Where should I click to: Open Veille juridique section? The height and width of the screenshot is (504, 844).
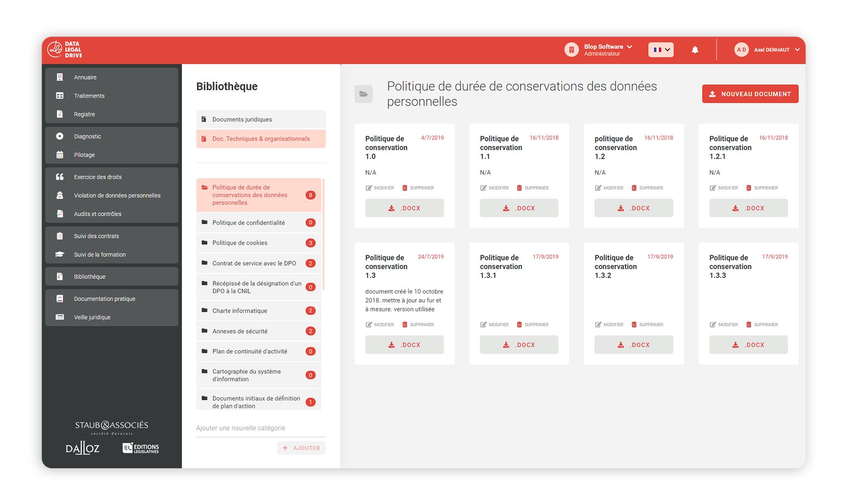pos(112,317)
